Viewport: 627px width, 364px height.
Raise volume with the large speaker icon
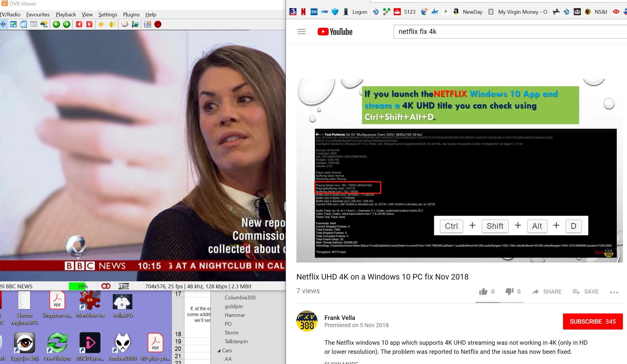tap(112, 24)
